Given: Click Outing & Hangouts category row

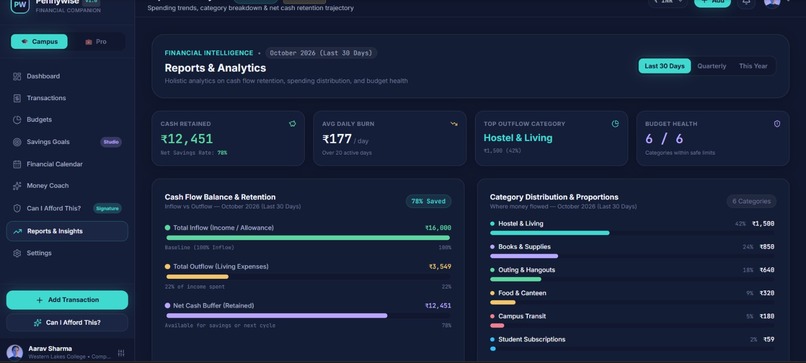Looking at the screenshot, I should coord(632,275).
